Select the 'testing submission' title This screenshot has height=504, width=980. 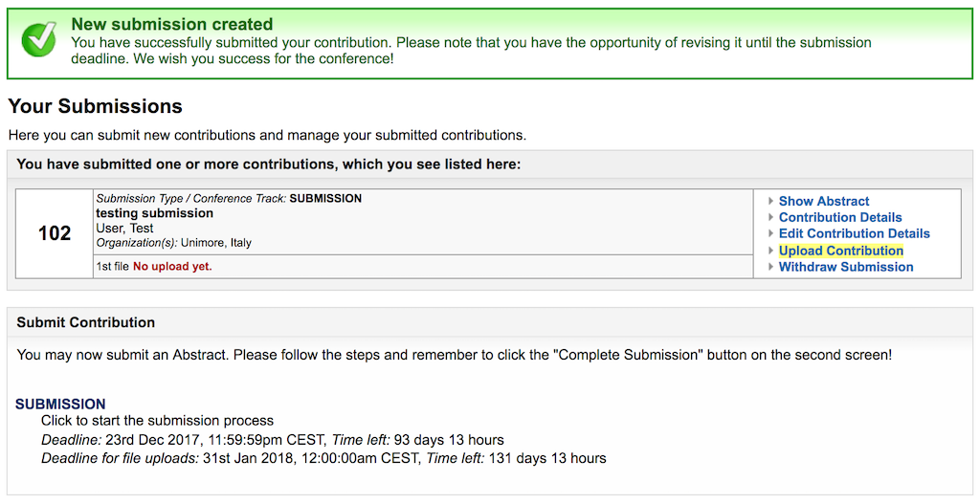point(154,213)
